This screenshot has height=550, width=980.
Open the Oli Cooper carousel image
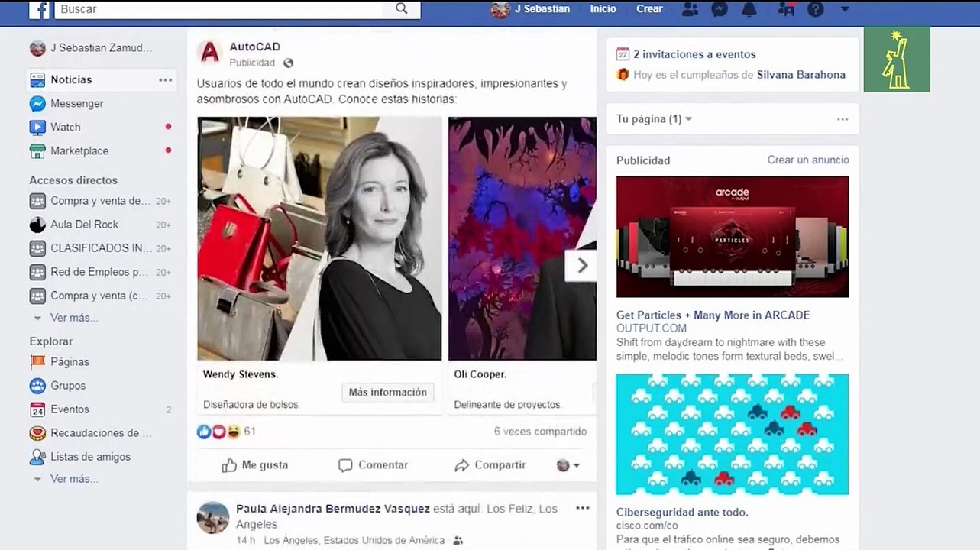tap(522, 238)
